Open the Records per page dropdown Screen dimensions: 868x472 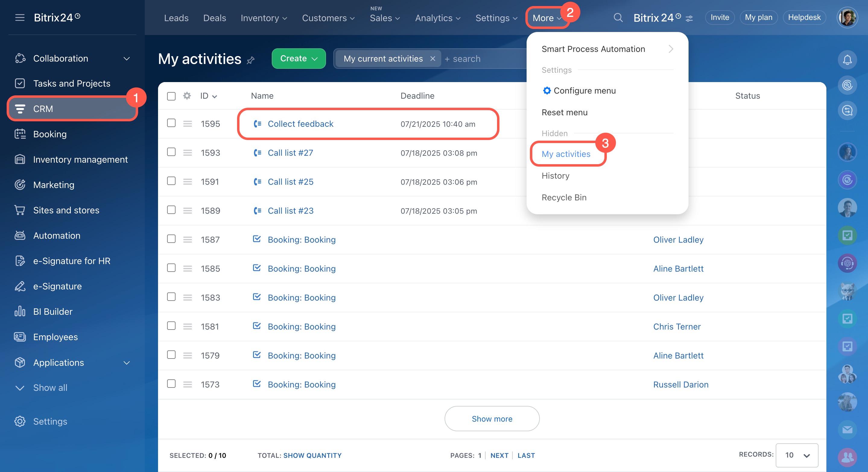click(x=797, y=455)
